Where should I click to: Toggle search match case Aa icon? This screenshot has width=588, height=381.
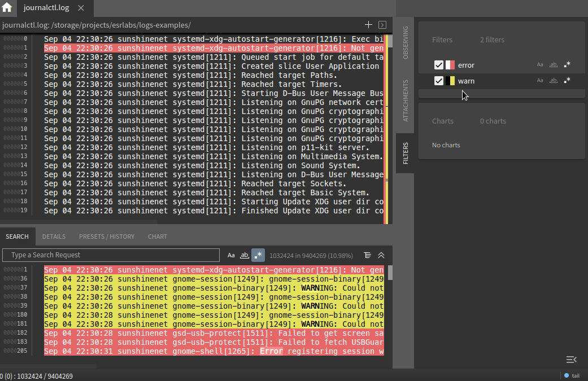(x=231, y=255)
